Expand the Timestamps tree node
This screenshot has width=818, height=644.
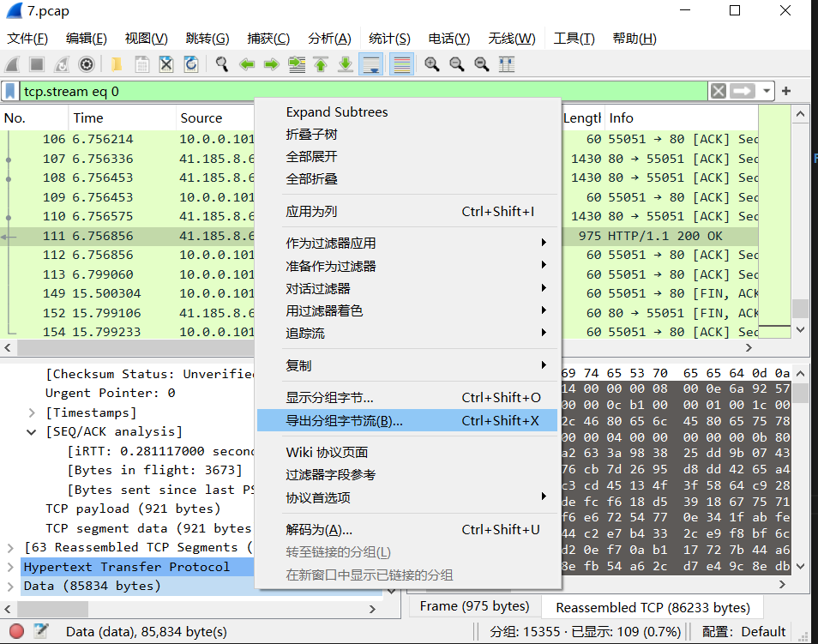coord(33,412)
